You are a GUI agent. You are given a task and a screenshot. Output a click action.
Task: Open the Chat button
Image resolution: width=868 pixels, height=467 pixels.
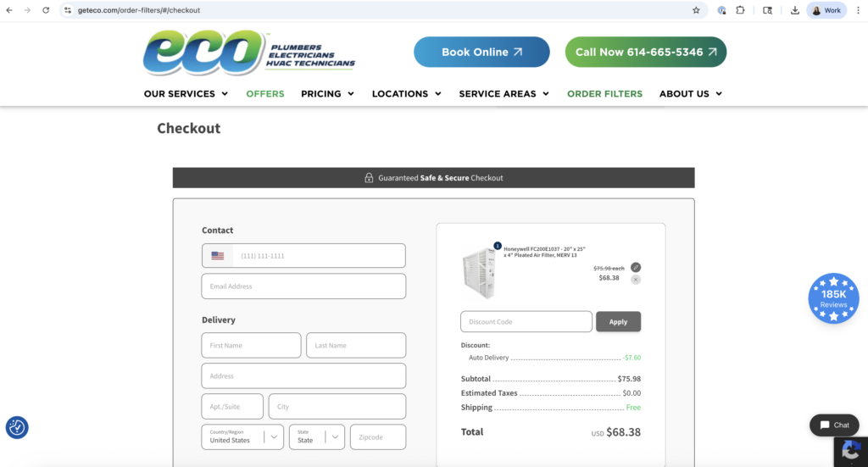pos(834,425)
